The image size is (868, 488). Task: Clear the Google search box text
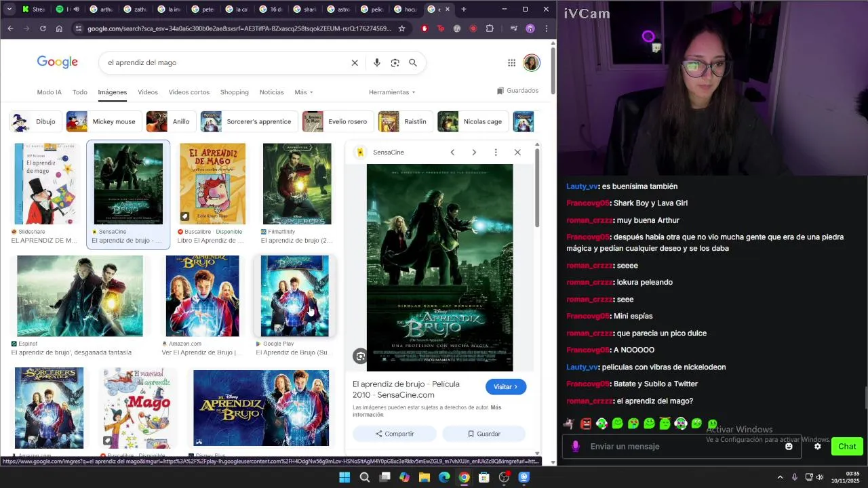pos(354,62)
